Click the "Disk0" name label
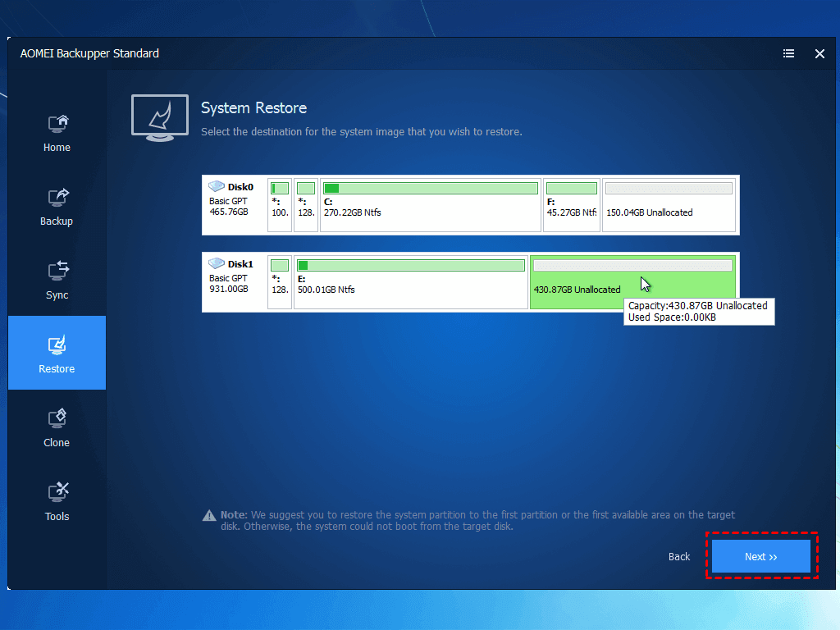The image size is (840, 630). (240, 187)
